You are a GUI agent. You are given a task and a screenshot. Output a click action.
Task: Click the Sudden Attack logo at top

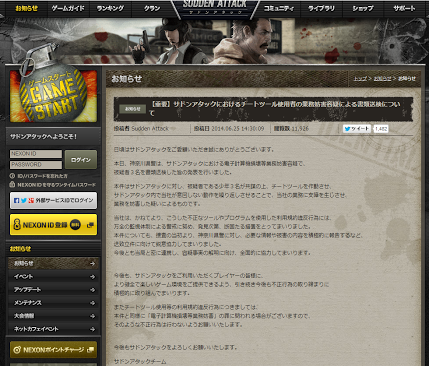(215, 7)
